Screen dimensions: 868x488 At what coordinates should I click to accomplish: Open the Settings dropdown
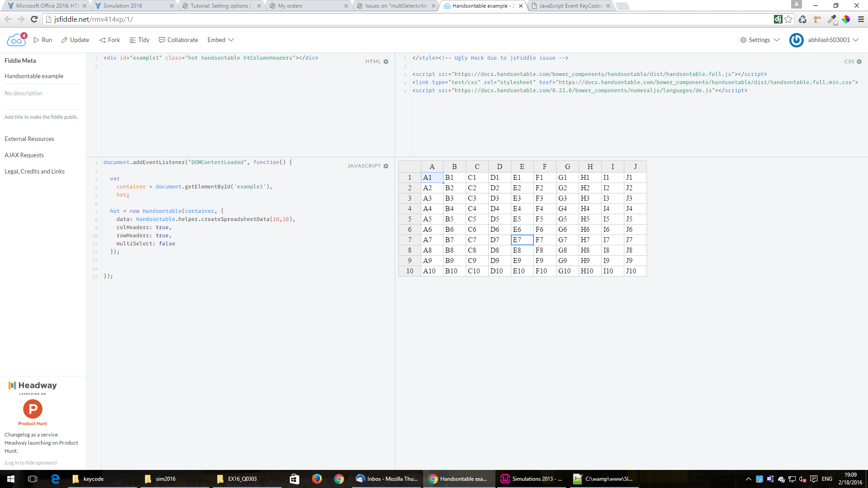pyautogui.click(x=759, y=40)
